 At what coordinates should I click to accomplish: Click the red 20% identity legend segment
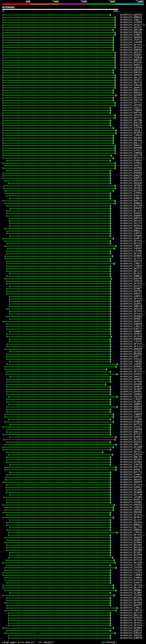pyautogui.click(x=16, y=4)
